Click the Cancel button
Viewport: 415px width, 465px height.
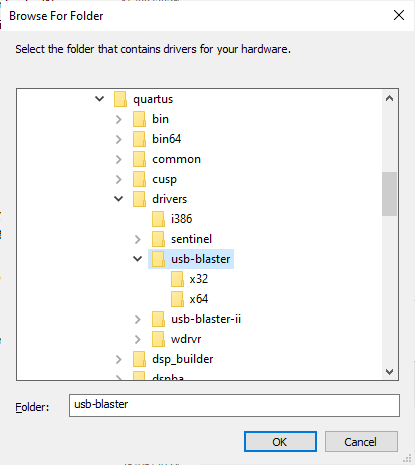pos(361,442)
